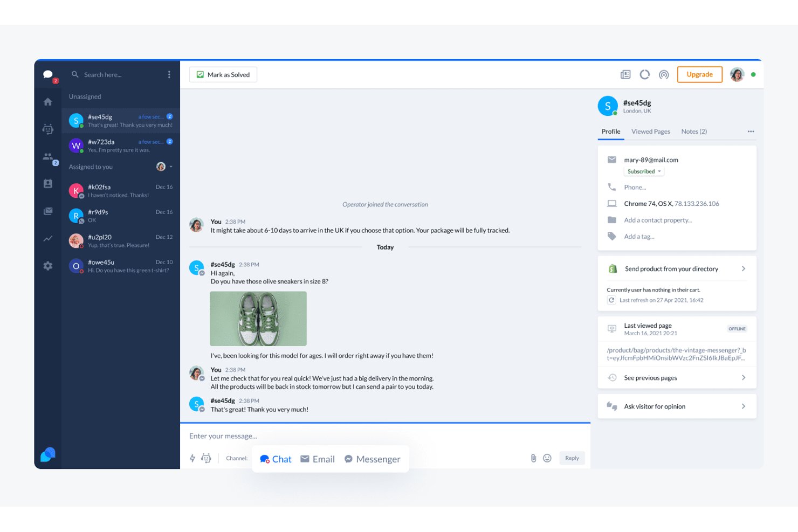Click the broadcast signal icon in top bar

pyautogui.click(x=664, y=74)
